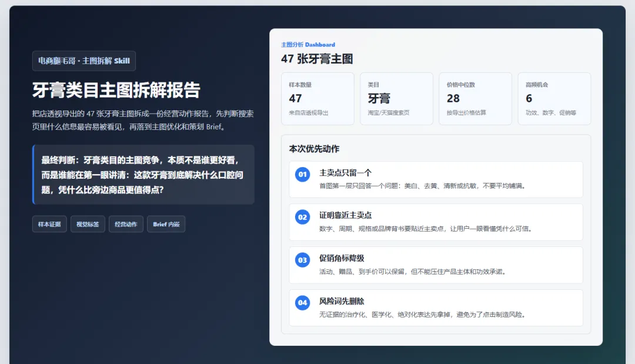Image resolution: width=635 pixels, height=364 pixels.
Task: Click the 47 张牙膏主图 heading
Action: point(317,59)
